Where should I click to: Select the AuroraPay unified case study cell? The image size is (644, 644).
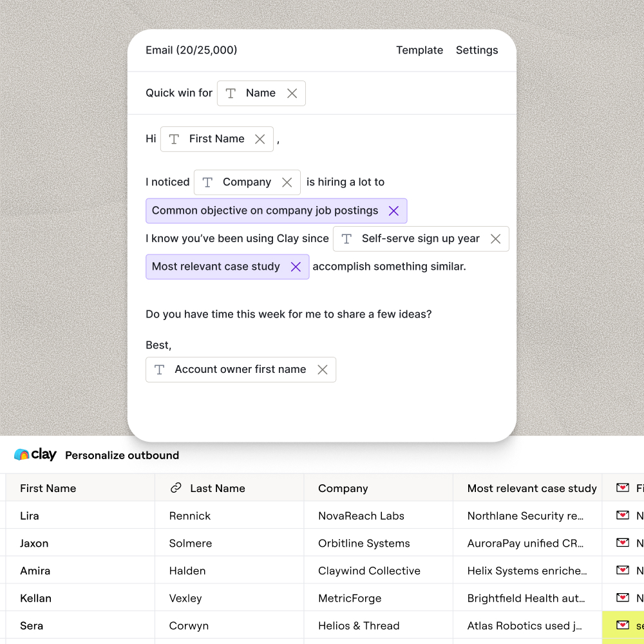pos(528,543)
